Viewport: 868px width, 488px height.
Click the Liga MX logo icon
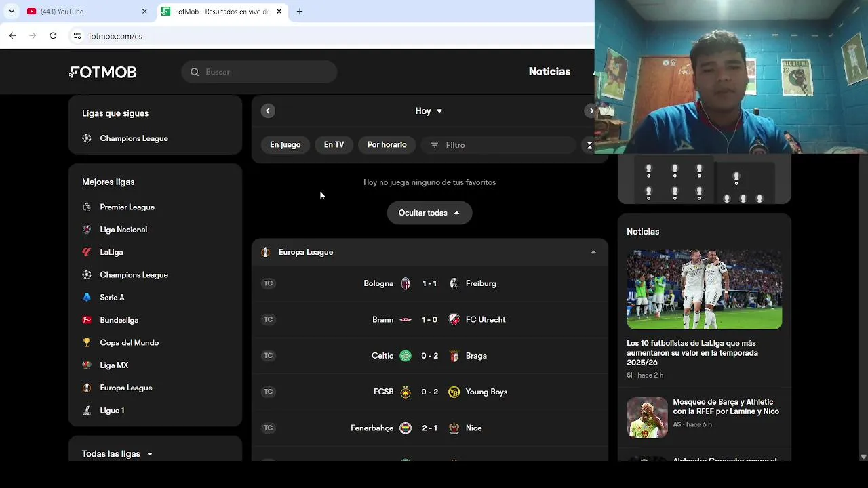point(87,365)
